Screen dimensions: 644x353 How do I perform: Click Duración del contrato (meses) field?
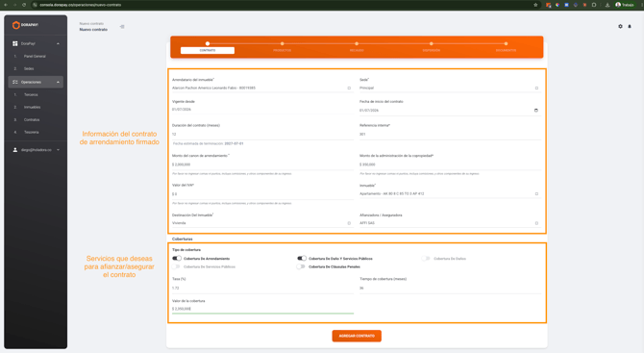tap(262, 134)
